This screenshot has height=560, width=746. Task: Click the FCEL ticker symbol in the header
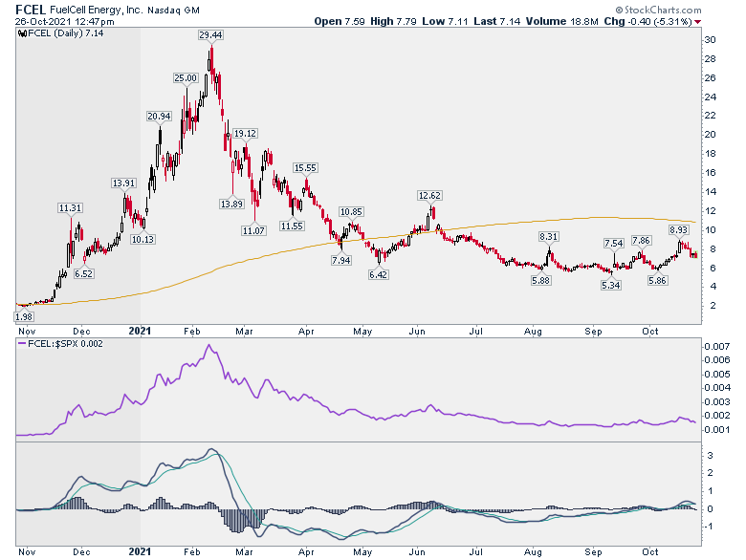point(31,10)
